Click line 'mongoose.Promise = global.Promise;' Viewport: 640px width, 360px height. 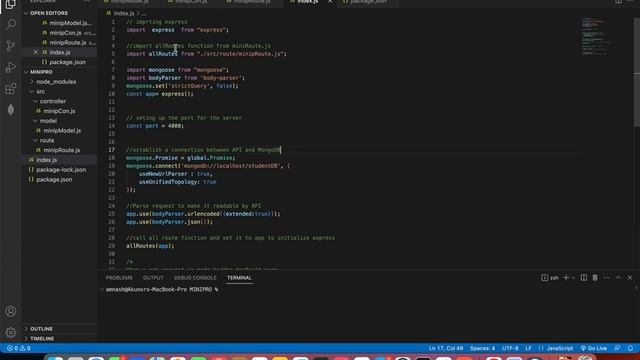[180, 158]
